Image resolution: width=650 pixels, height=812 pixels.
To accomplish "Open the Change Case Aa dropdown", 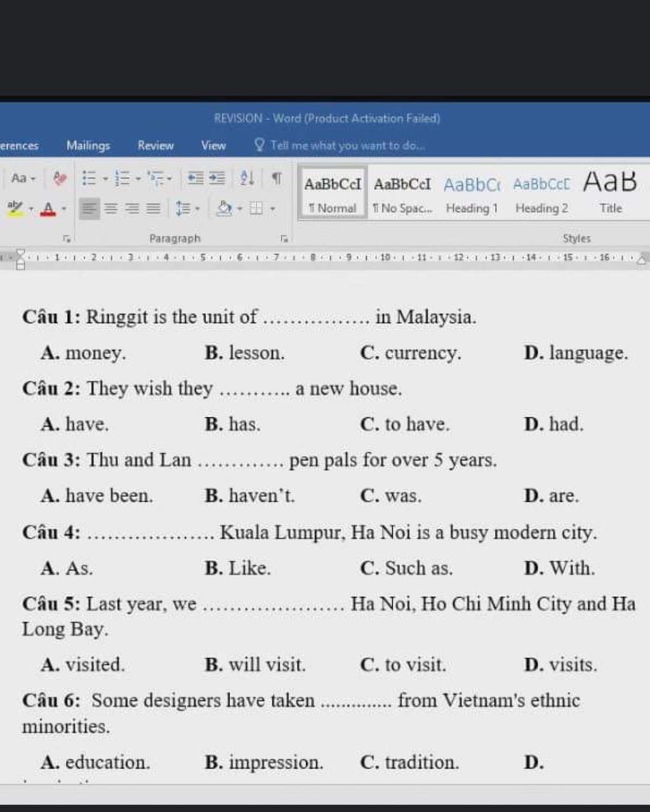I will pos(23,178).
